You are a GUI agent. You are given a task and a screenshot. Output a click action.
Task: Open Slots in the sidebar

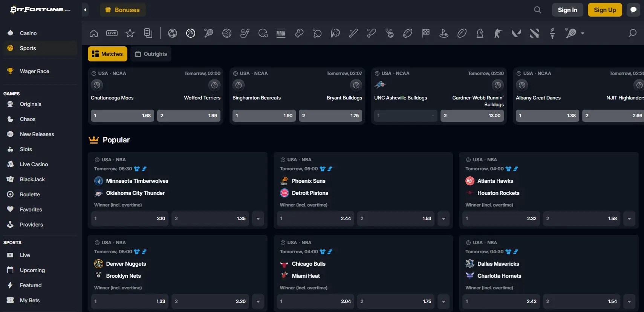tap(40, 149)
